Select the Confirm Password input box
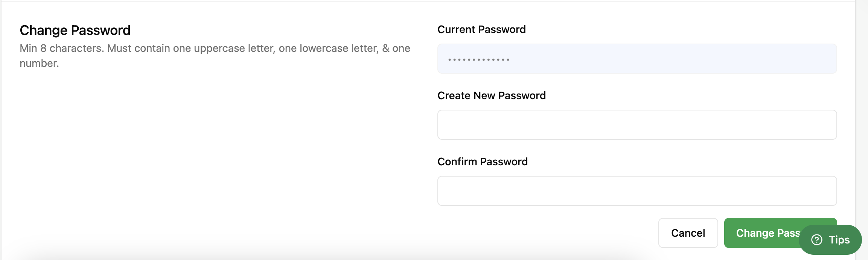 [x=637, y=191]
